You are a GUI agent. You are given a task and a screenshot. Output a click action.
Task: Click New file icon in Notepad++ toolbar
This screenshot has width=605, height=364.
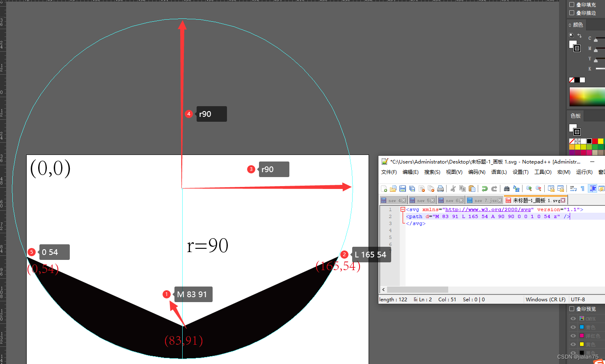click(384, 189)
